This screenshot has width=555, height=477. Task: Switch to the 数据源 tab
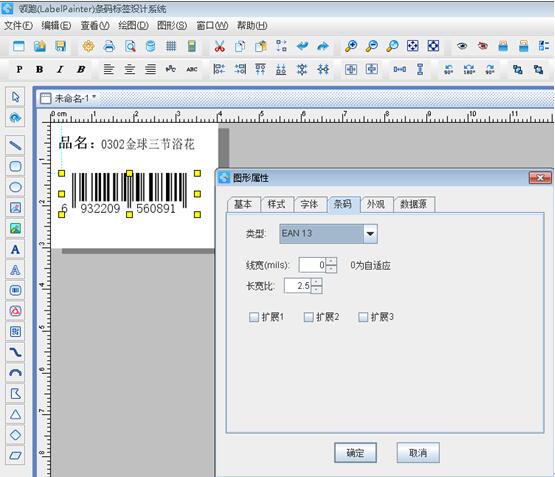coord(413,204)
